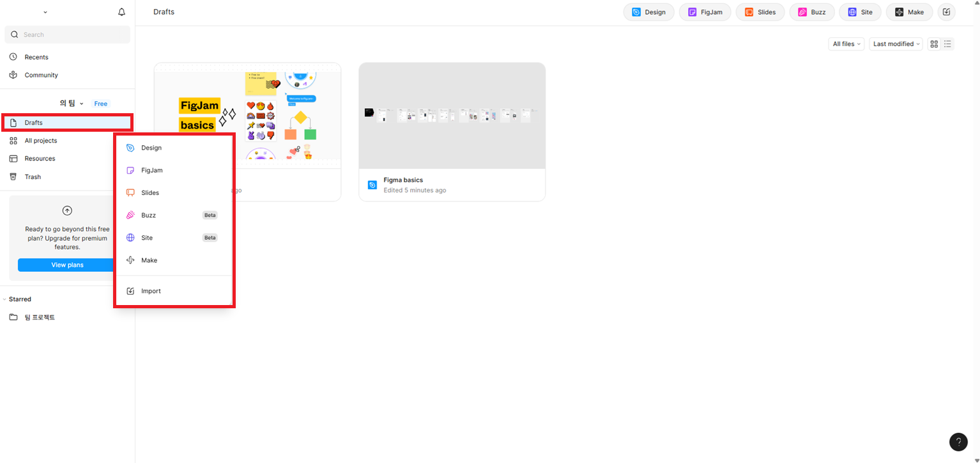
Task: Switch to grid view
Action: 934,44
